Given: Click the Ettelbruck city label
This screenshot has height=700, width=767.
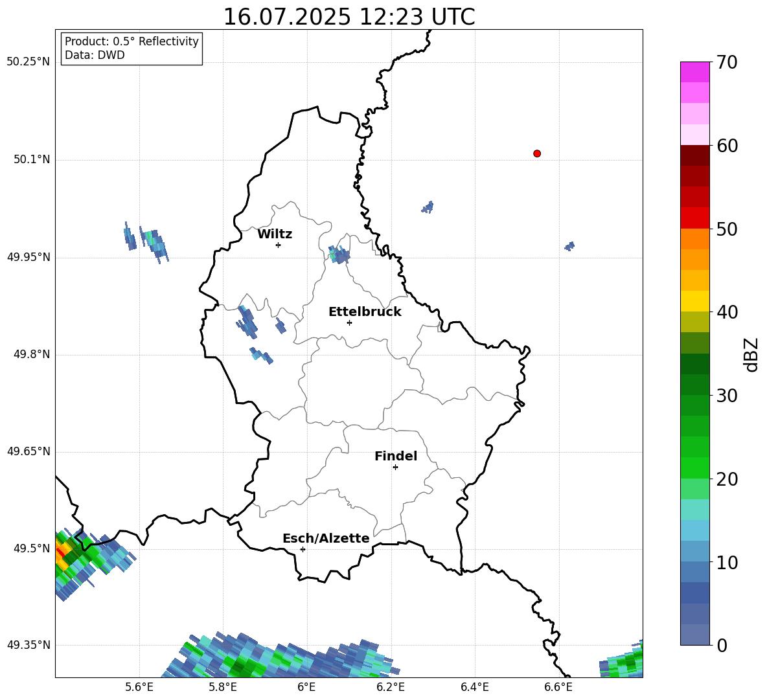Looking at the screenshot, I should point(365,312).
